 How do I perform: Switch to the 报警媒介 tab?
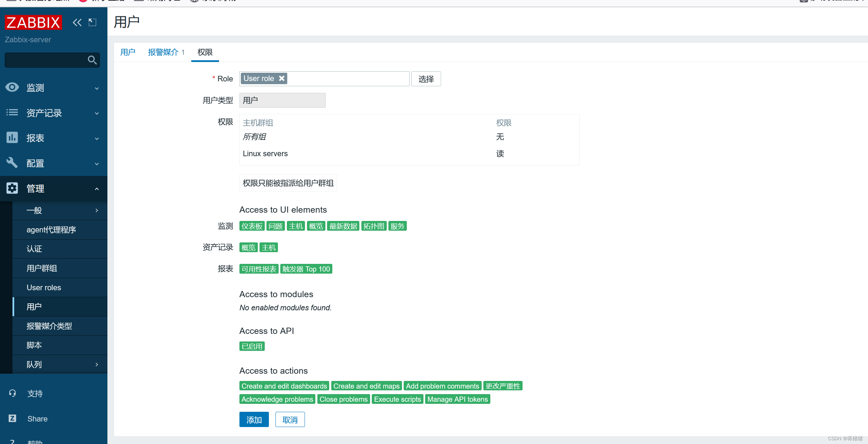[x=163, y=52]
